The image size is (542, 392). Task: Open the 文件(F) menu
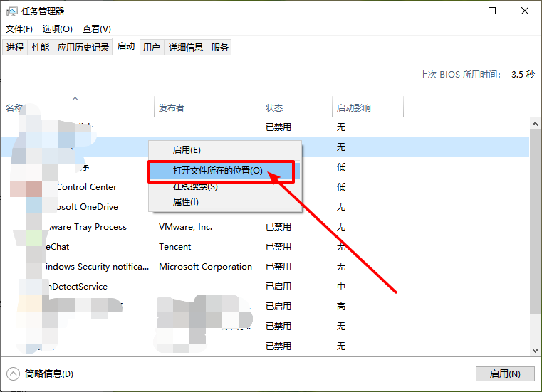19,29
